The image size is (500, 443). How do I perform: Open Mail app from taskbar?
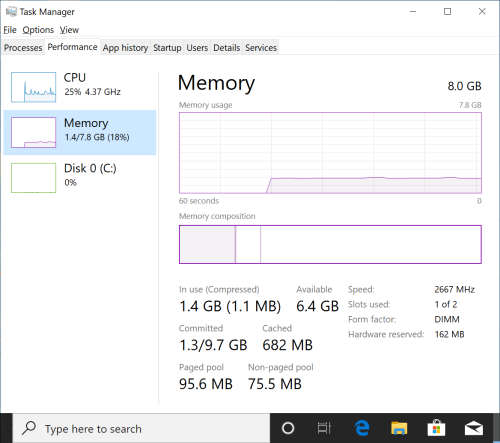(474, 428)
